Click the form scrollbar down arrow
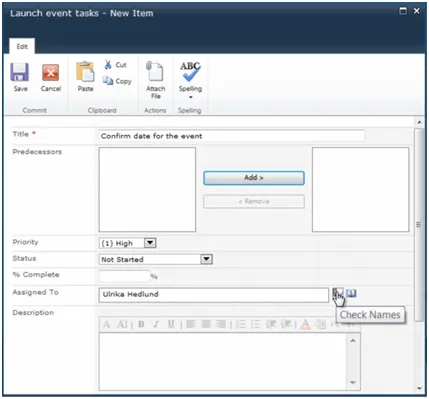 pyautogui.click(x=419, y=388)
